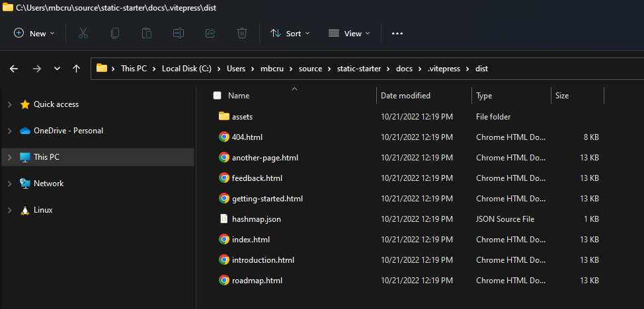Click the Chrome icon of index.html
Screen dimensions: 644x309
click(x=224, y=240)
